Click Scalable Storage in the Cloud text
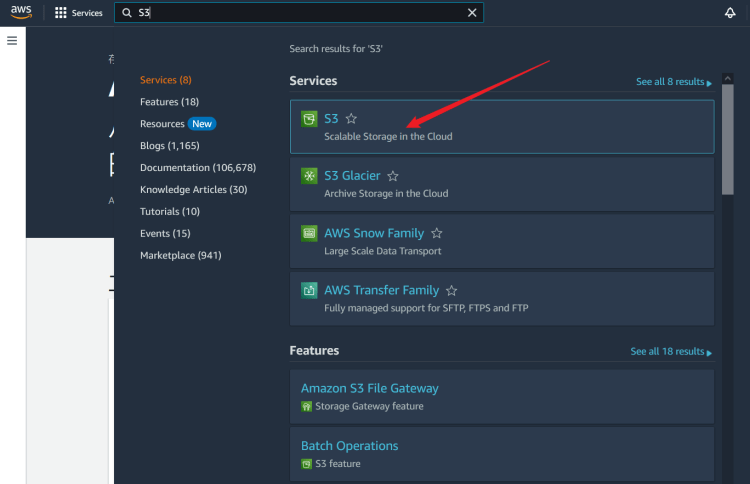This screenshot has width=750, height=484. pos(388,137)
